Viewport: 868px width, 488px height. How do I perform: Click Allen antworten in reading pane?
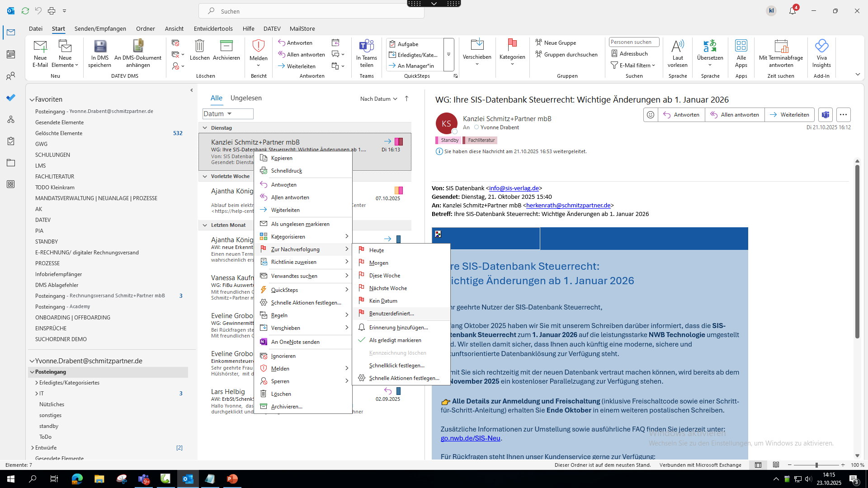(735, 115)
